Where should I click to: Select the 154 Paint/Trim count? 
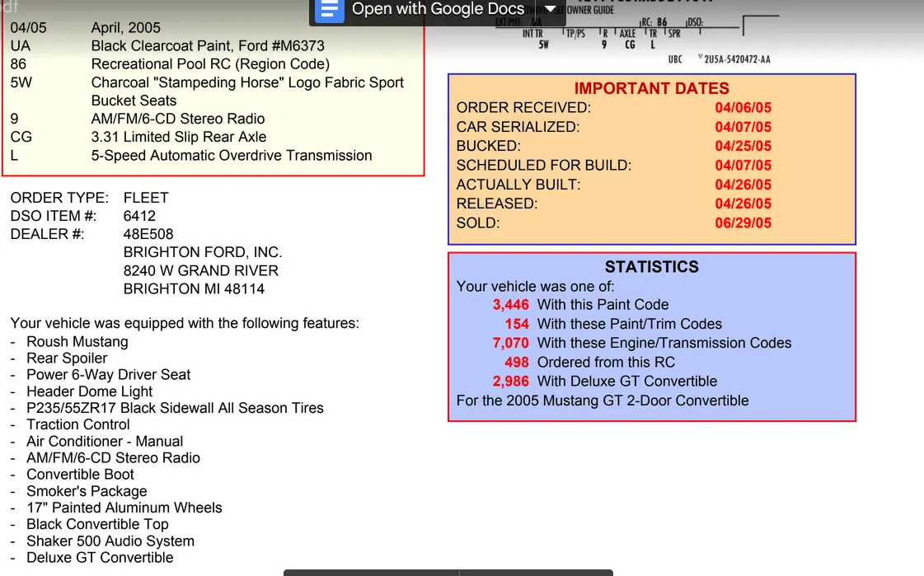(517, 324)
